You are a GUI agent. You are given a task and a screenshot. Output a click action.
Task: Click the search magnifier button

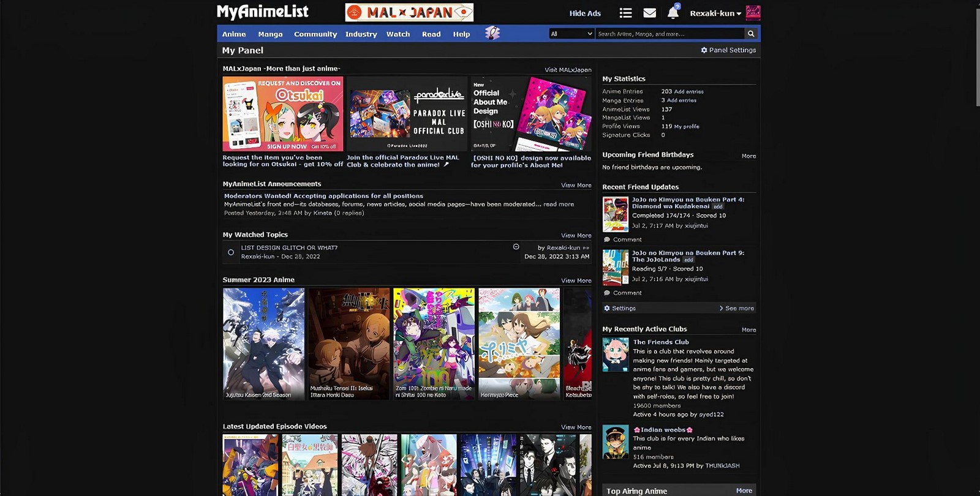click(751, 34)
